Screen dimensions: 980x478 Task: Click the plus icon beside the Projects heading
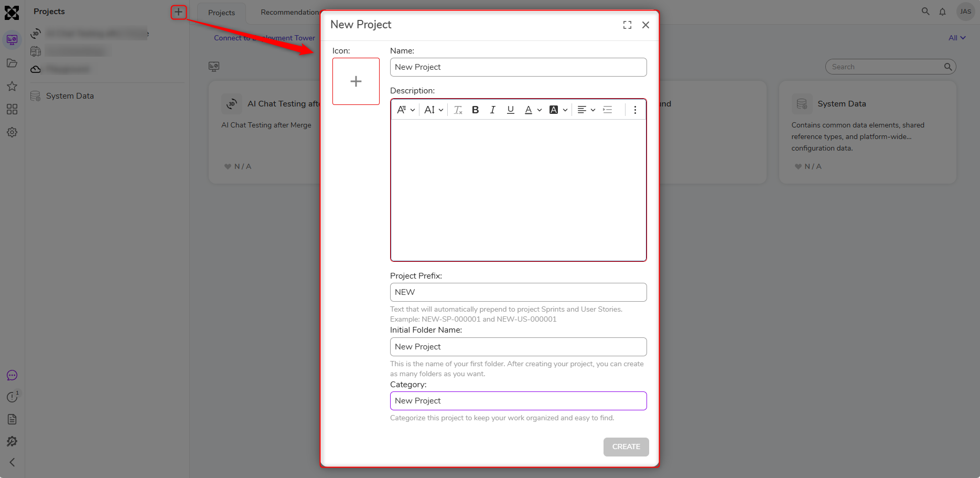click(178, 12)
